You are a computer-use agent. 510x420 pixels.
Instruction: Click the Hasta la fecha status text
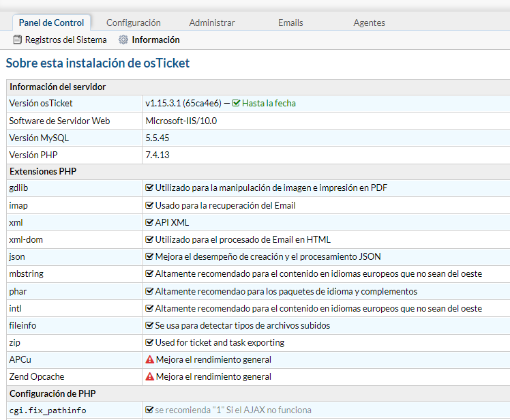pyautogui.click(x=269, y=103)
